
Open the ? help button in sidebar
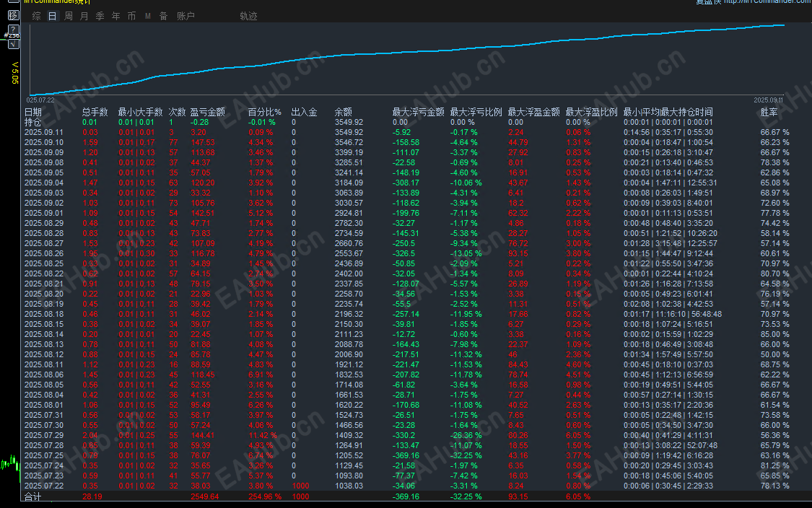(x=14, y=29)
